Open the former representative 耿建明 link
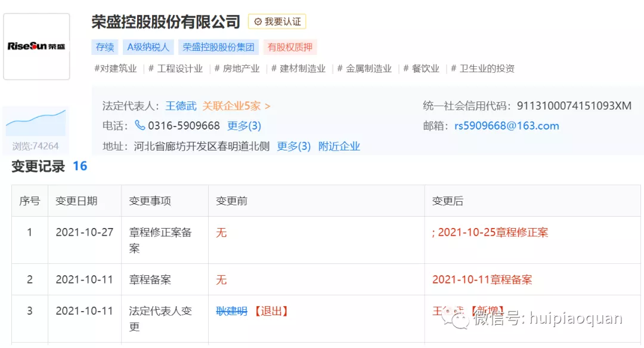This screenshot has width=644, height=348. pyautogui.click(x=231, y=311)
